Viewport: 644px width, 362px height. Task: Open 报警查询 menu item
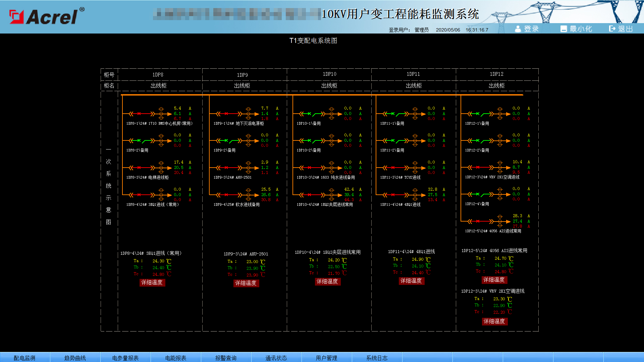(x=226, y=358)
